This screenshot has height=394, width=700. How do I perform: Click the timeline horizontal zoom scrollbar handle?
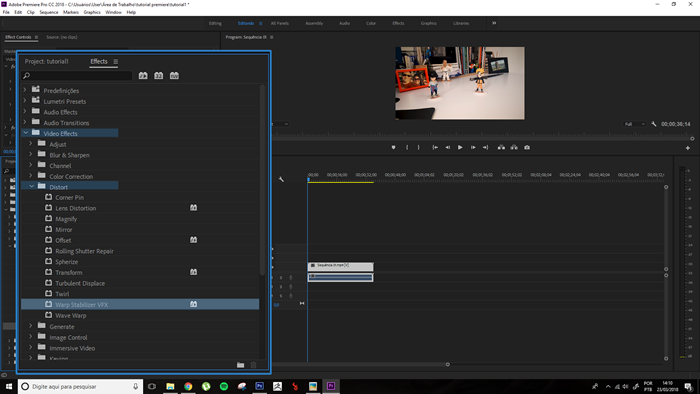point(448,365)
